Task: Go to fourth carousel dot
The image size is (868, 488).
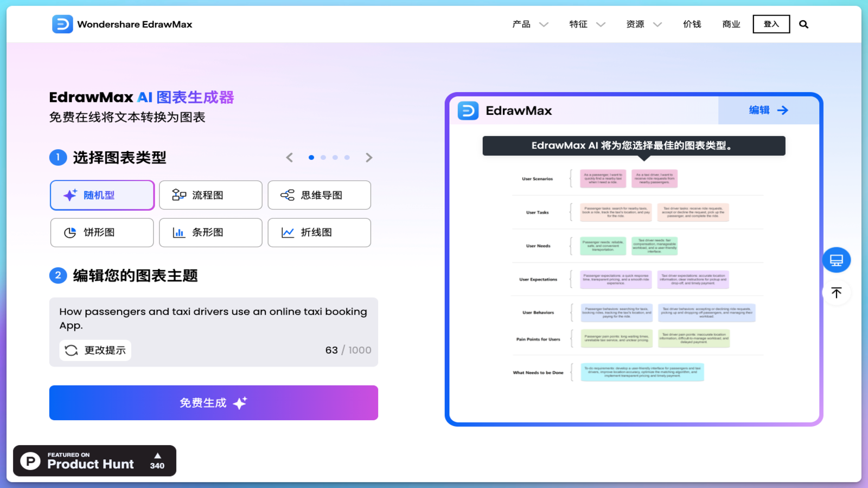Action: 347,158
